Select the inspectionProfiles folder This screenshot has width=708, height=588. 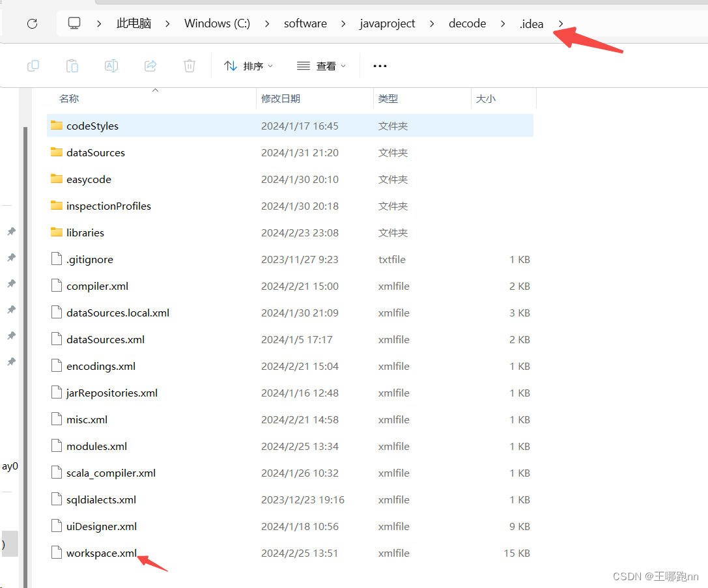(x=290, y=206)
